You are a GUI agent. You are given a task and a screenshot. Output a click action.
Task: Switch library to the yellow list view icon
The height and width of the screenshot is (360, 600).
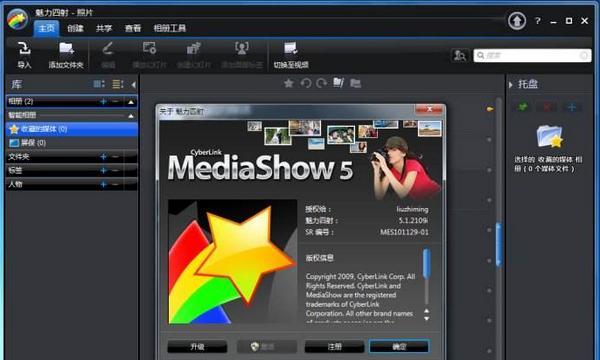[x=117, y=84]
